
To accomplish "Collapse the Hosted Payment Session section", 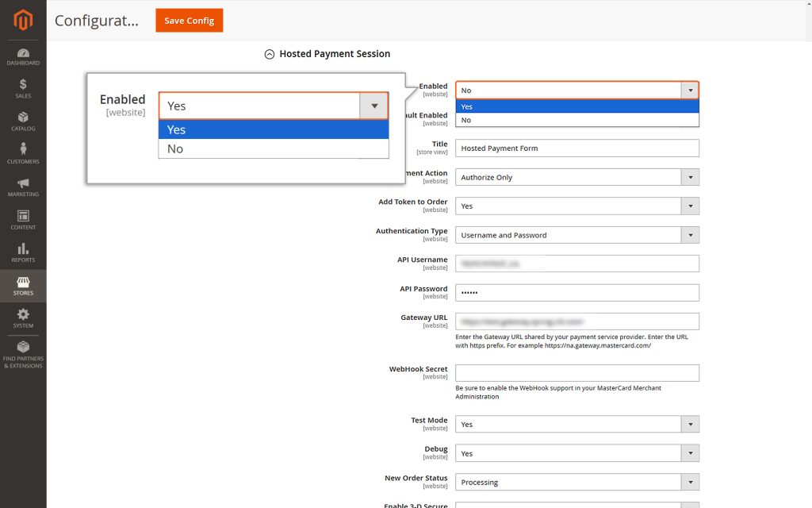I will click(x=269, y=53).
